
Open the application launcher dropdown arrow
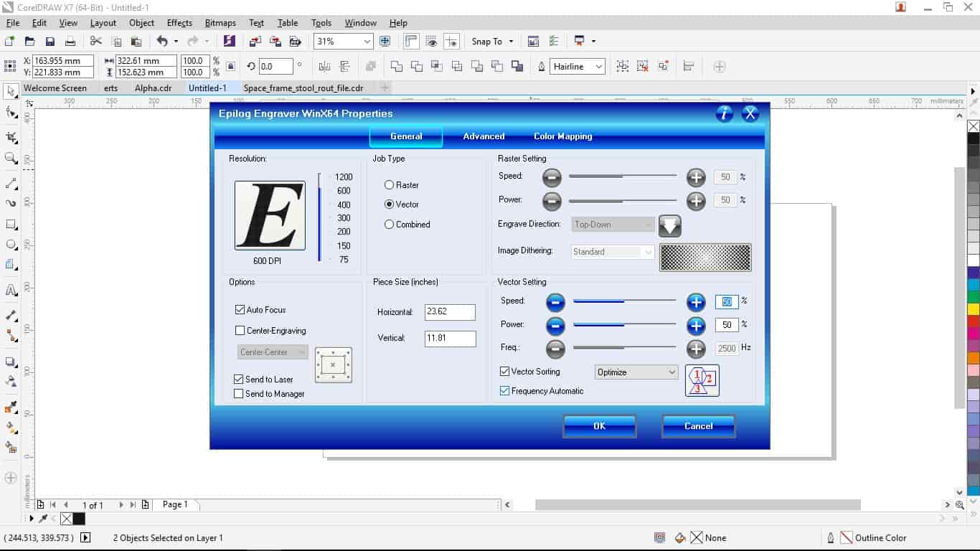[593, 42]
